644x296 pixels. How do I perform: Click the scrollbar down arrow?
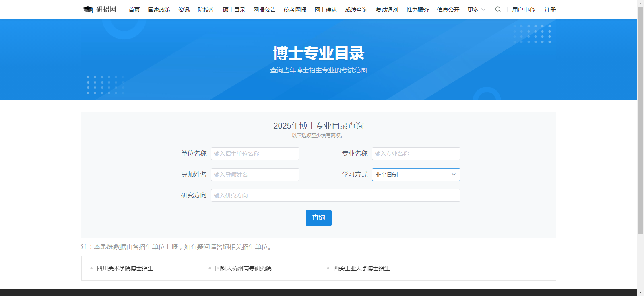tap(640, 292)
